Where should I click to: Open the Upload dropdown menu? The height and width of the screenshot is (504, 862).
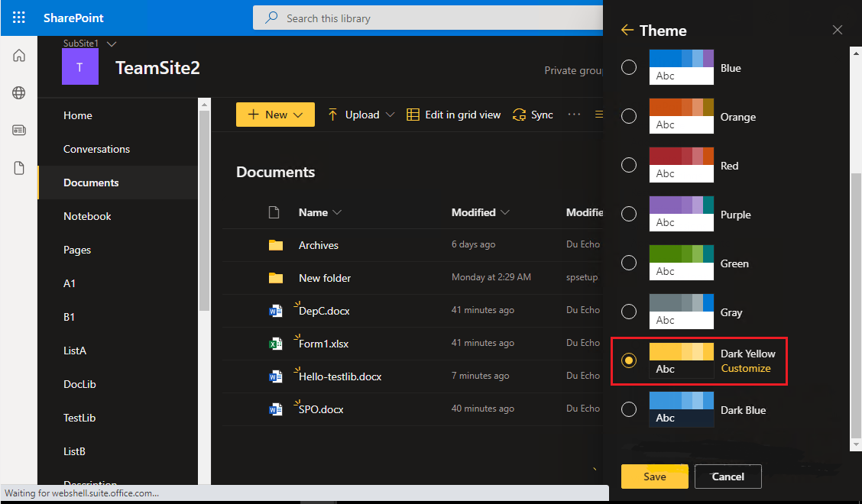click(390, 115)
